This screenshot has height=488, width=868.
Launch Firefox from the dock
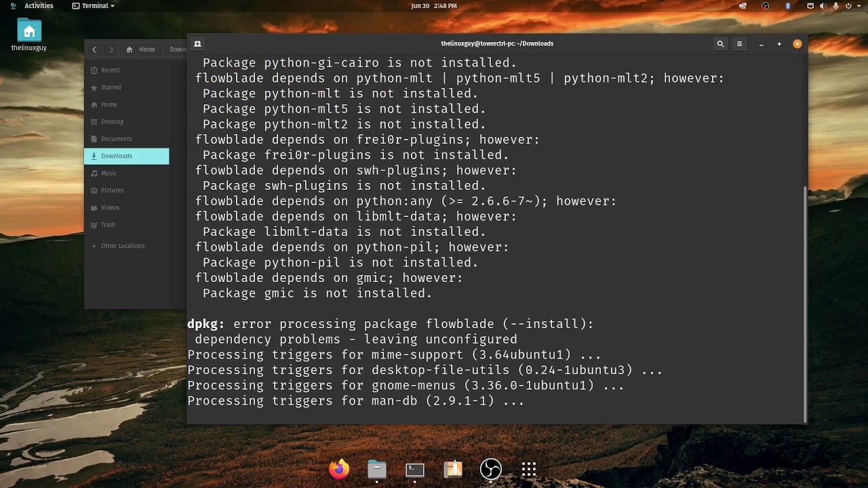pyautogui.click(x=339, y=469)
